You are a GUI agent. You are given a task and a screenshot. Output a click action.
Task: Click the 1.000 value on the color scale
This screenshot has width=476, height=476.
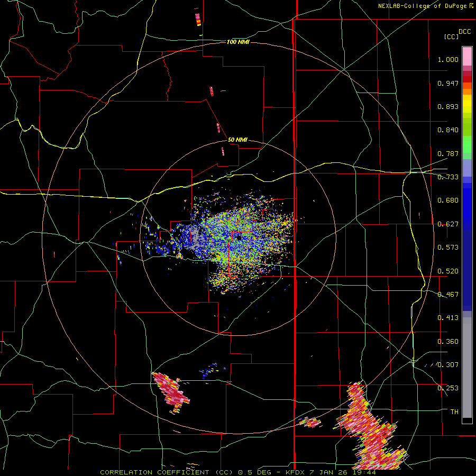pos(448,59)
